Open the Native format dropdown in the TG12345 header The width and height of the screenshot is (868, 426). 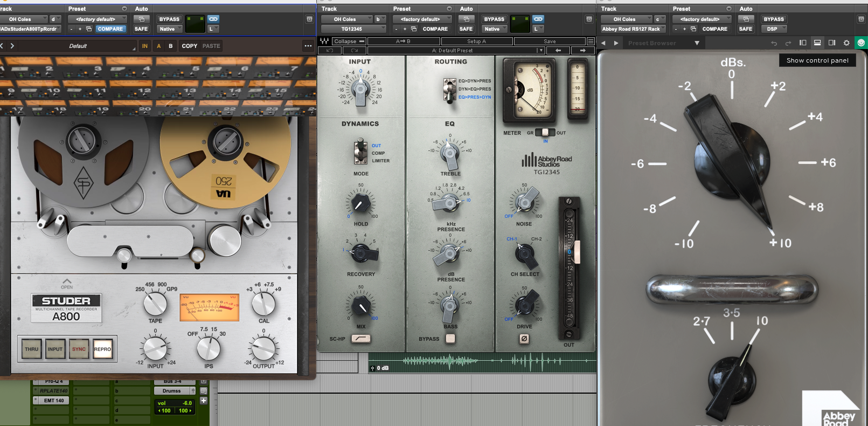click(494, 29)
